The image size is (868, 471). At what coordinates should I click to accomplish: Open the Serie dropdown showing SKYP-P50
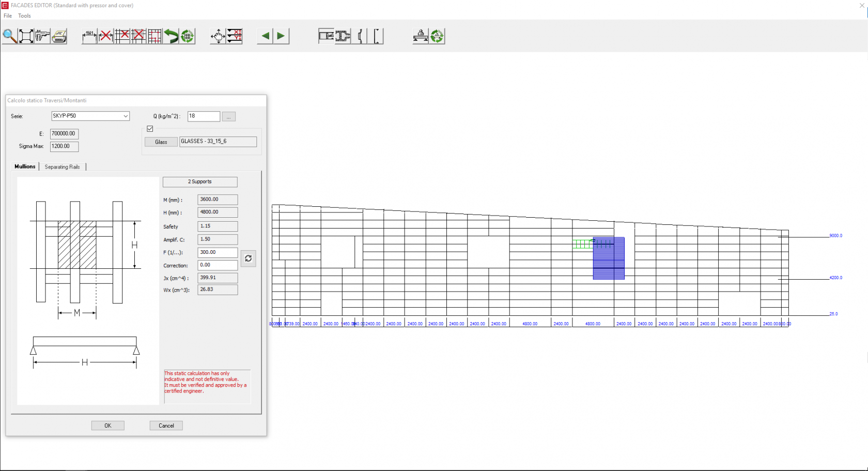click(x=126, y=116)
